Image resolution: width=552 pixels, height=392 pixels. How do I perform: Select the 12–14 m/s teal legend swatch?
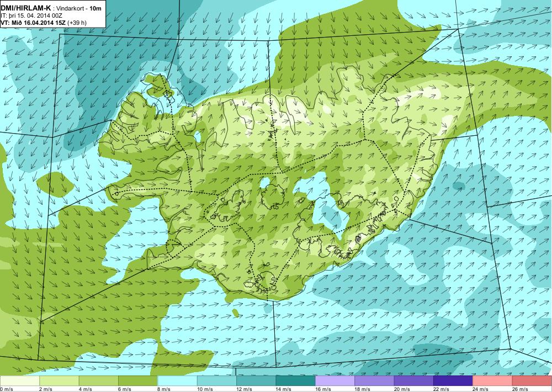coord(256,381)
